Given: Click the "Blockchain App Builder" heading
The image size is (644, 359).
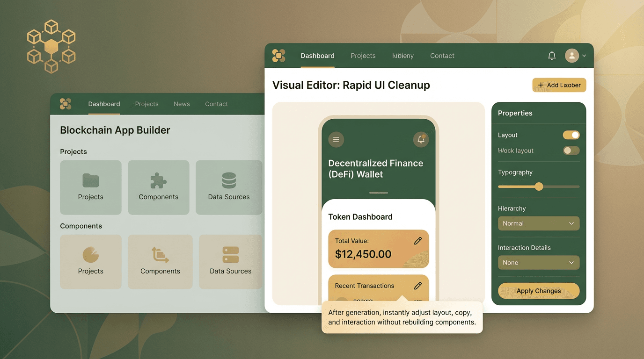Looking at the screenshot, I should (x=115, y=130).
